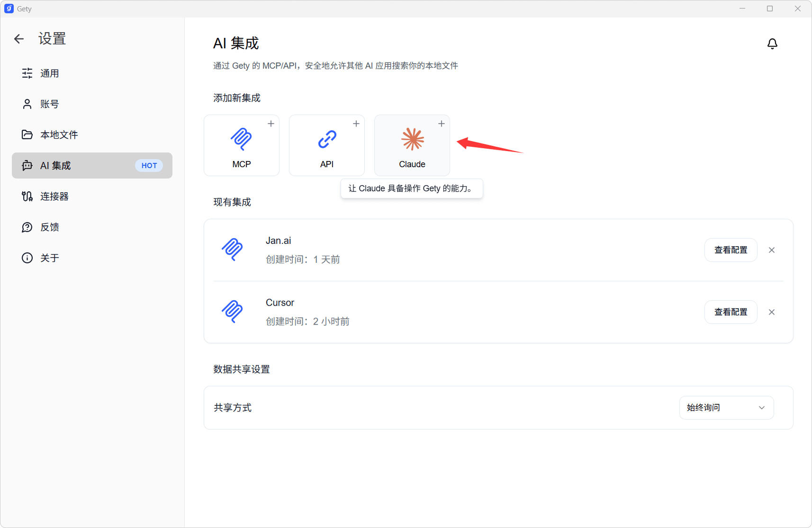Click the 连接器 connector icon
The width and height of the screenshot is (812, 528).
[x=27, y=197]
